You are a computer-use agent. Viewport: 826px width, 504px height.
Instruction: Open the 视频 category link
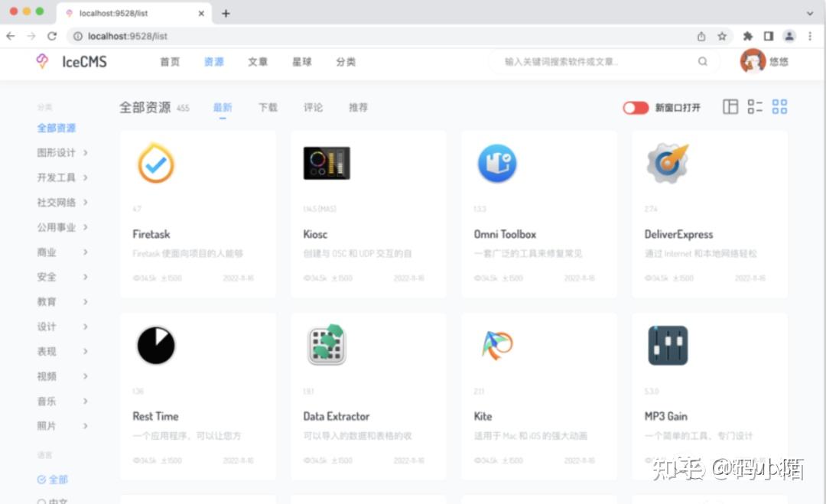click(47, 376)
